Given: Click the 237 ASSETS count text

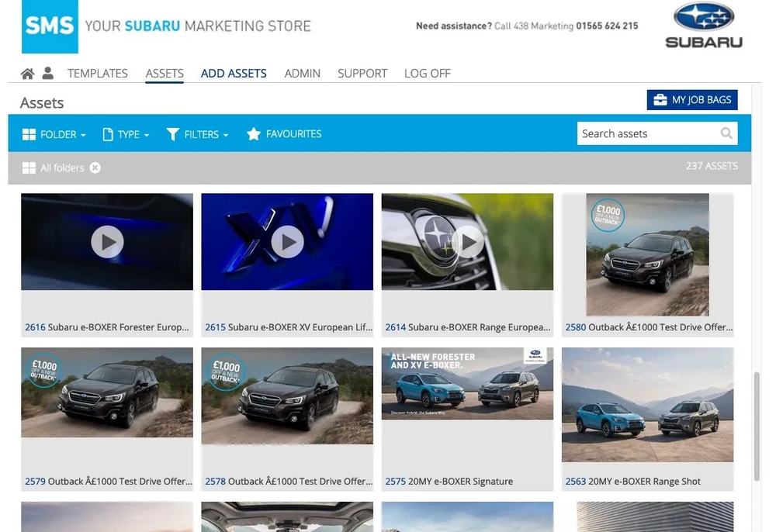Looking at the screenshot, I should coord(711,166).
